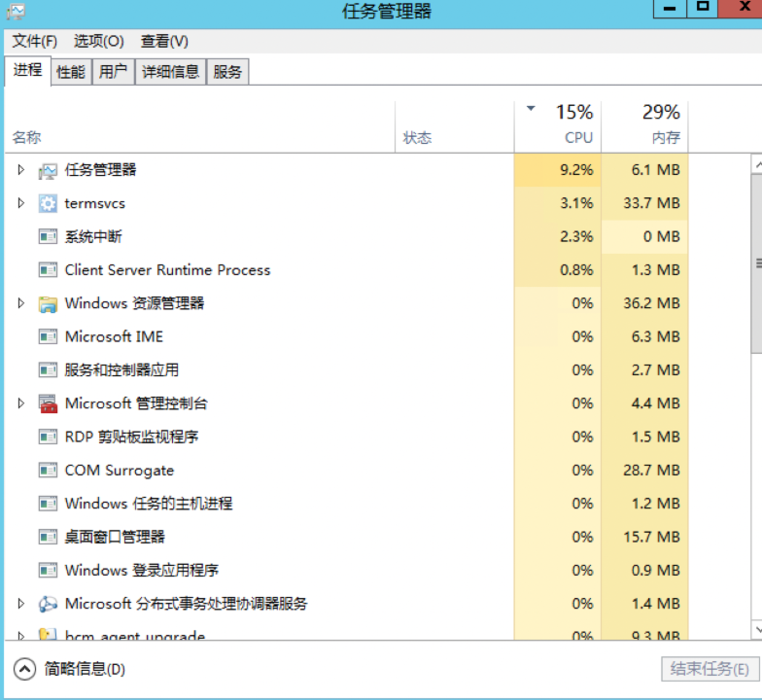Click the Microsoft 管理控制台 toolbox icon
Screen dimensions: 762x700
48,403
